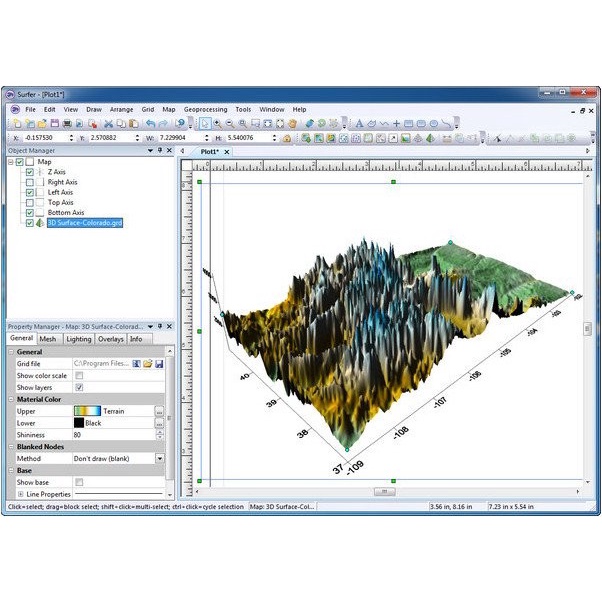Close the Object Manager panel
The width and height of the screenshot is (602, 602).
pyautogui.click(x=170, y=150)
